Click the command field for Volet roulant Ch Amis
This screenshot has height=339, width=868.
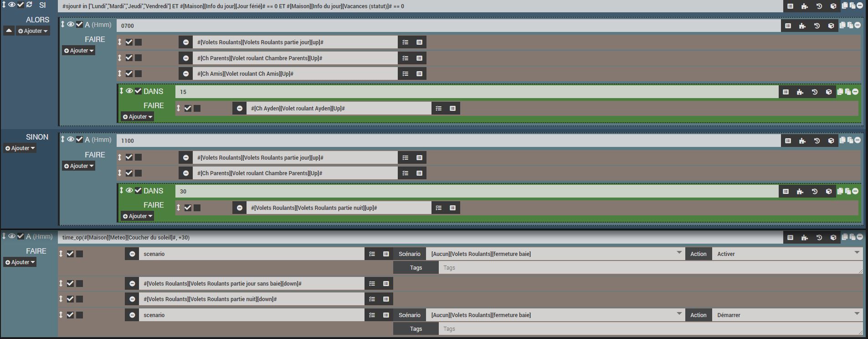click(295, 74)
